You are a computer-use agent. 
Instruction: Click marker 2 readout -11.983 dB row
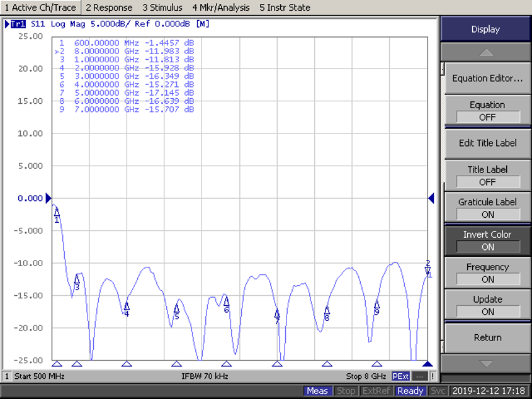pyautogui.click(x=125, y=51)
